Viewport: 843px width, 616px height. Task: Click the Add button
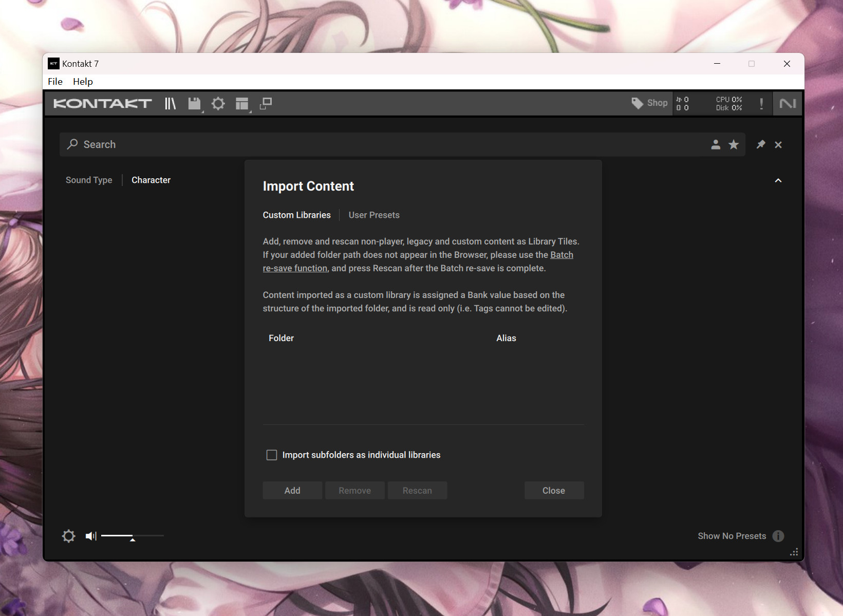point(292,491)
